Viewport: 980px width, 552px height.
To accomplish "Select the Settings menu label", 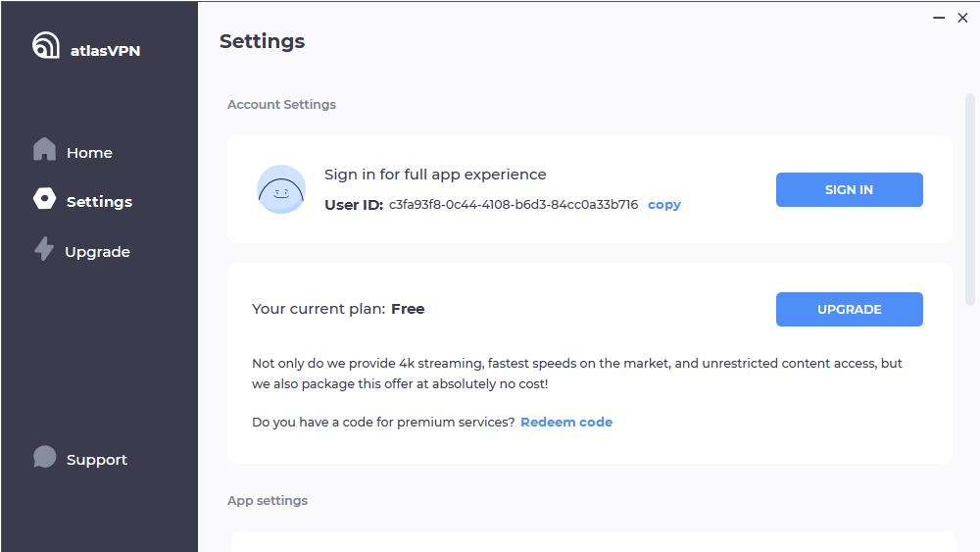I will (99, 202).
